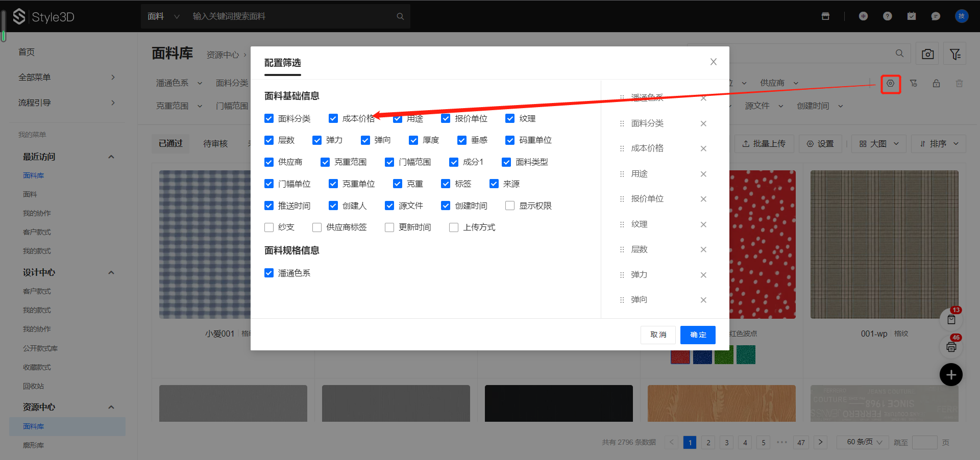Click the user avatar icon
This screenshot has height=460, width=980.
pos(962,16)
